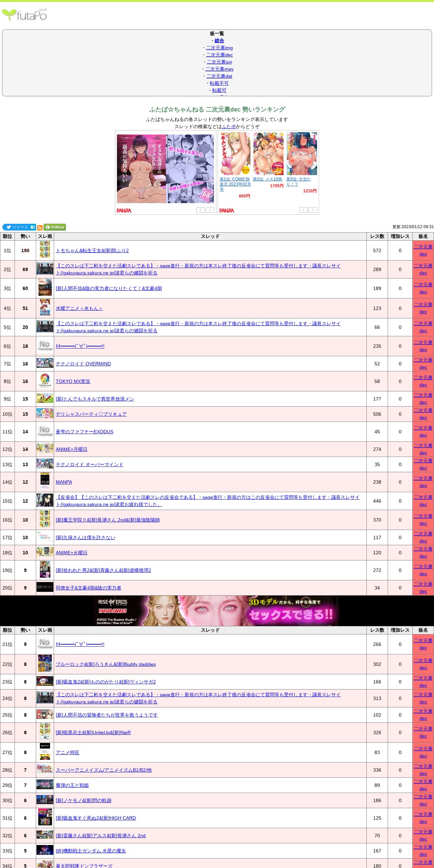Open thumbnail for 機動戦士ガンダム 水星の魔女 thread
The width and height of the screenshot is (434, 868).
pyautogui.click(x=45, y=850)
